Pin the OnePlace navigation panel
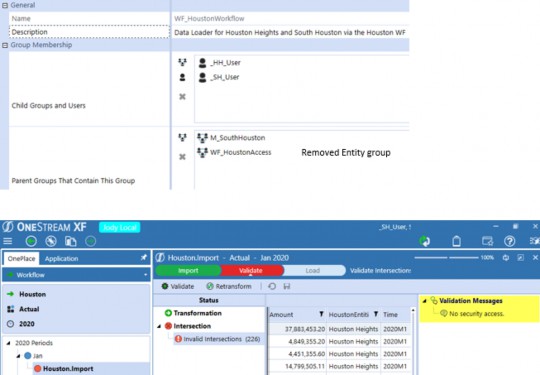Viewport: 540px width, 375px height. 144,258
